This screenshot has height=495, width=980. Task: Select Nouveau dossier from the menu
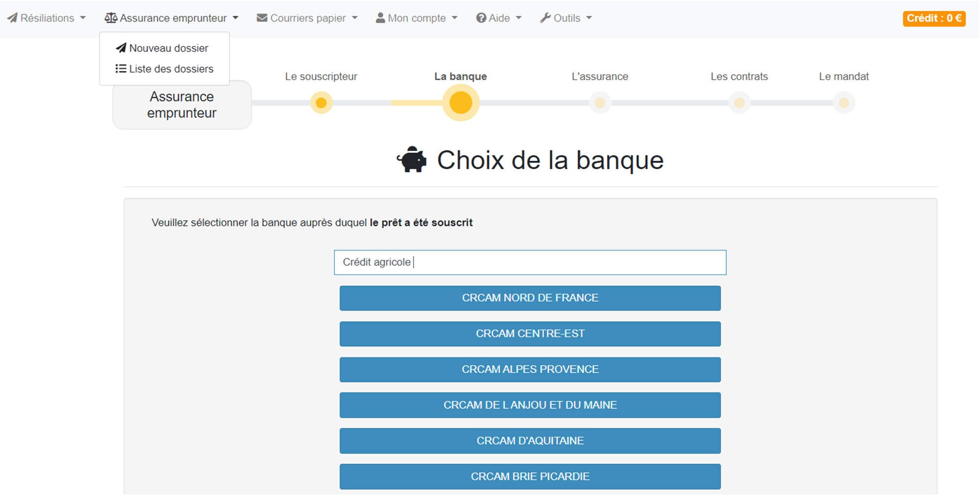168,48
